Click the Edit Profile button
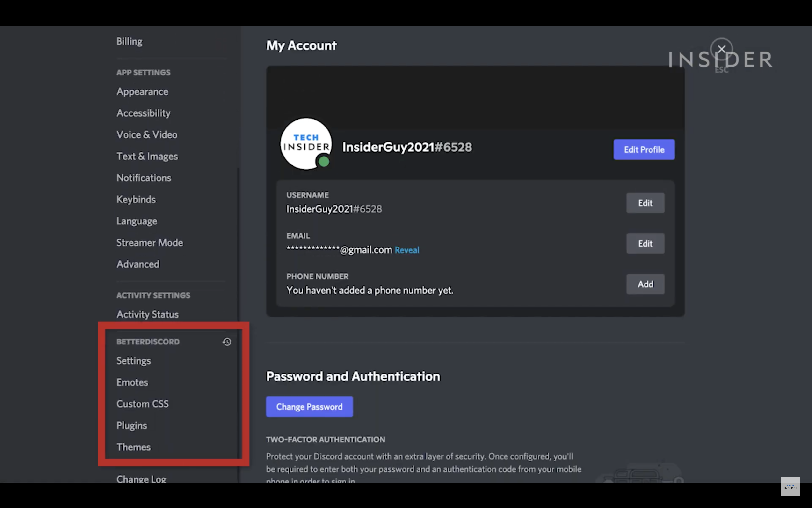The width and height of the screenshot is (812, 508). click(644, 149)
